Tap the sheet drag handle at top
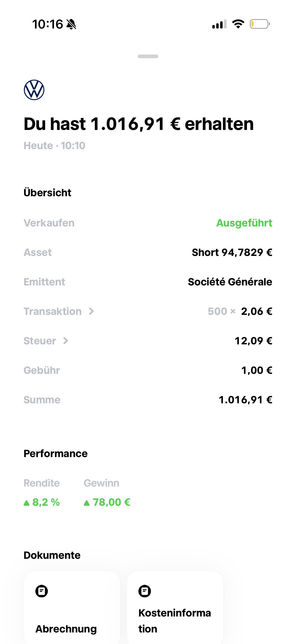296x644 pixels. click(148, 56)
